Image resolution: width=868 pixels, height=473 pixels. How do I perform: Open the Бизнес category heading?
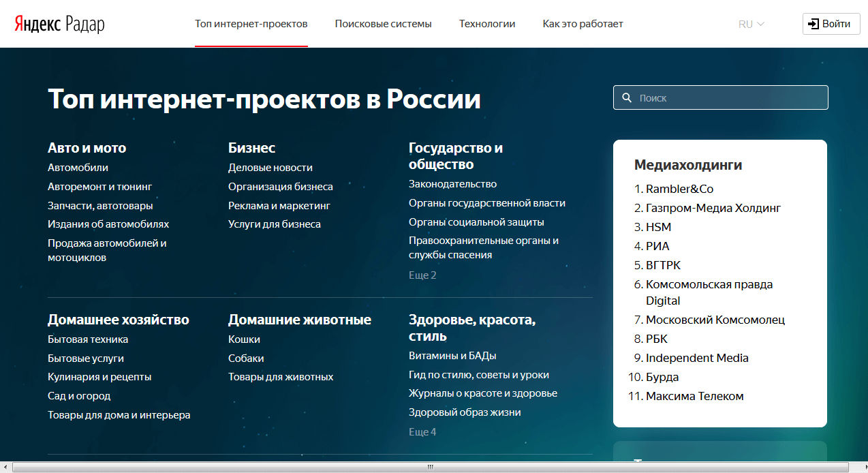(x=251, y=148)
